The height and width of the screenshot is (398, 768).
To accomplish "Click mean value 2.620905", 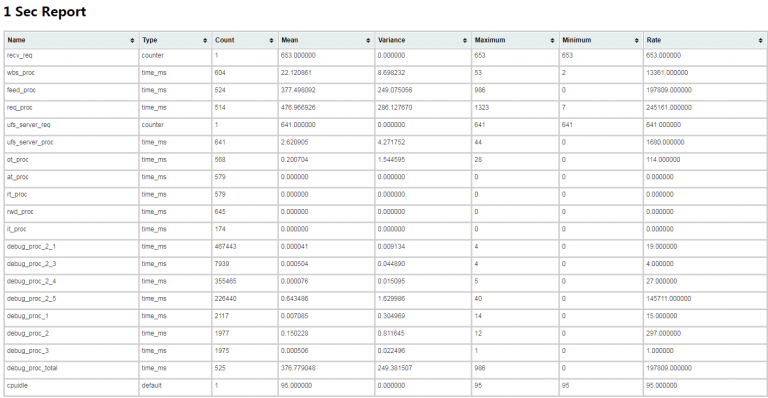I will click(x=294, y=142).
